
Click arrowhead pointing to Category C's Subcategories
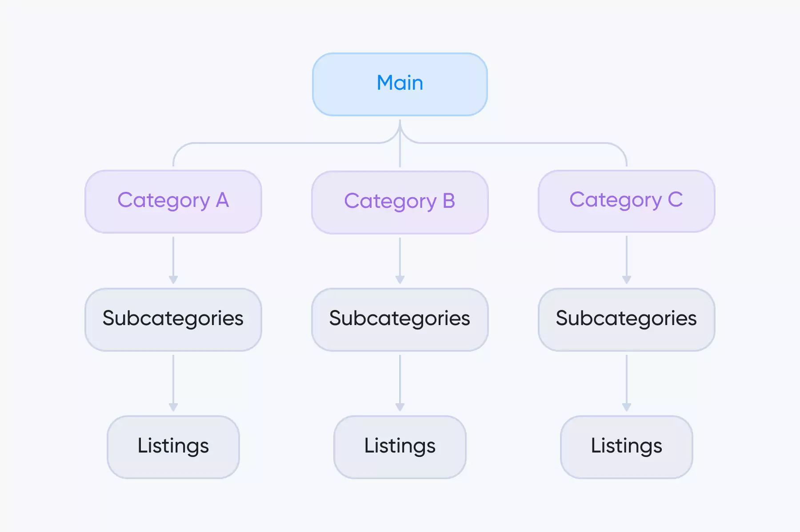[627, 280]
